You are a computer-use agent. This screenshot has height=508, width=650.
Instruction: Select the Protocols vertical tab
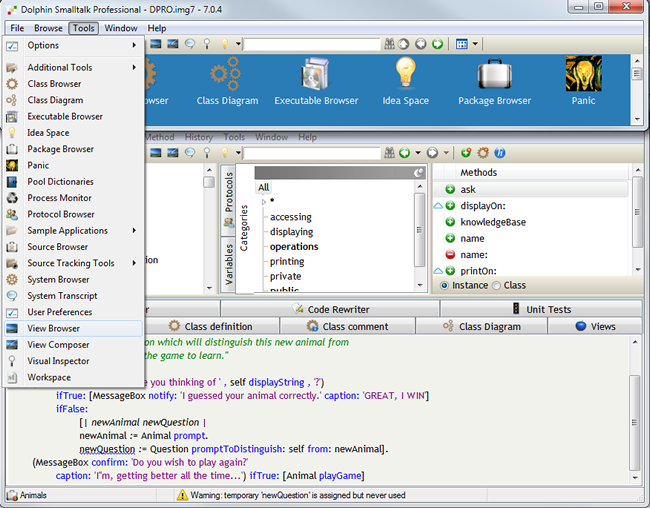[228, 200]
